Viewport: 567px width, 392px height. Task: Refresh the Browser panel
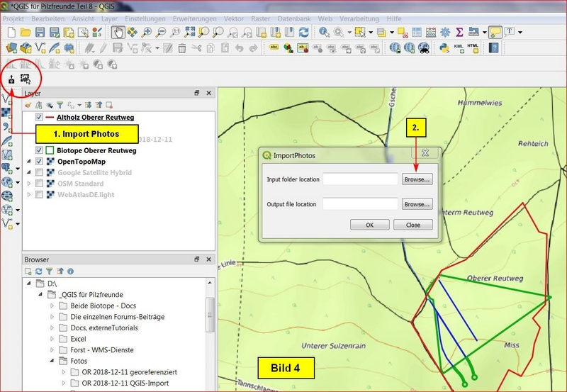39,271
